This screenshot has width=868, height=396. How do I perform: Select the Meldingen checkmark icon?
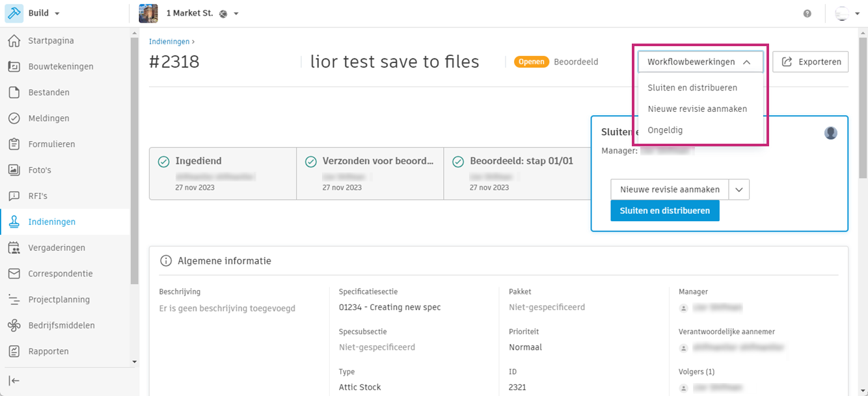14,118
